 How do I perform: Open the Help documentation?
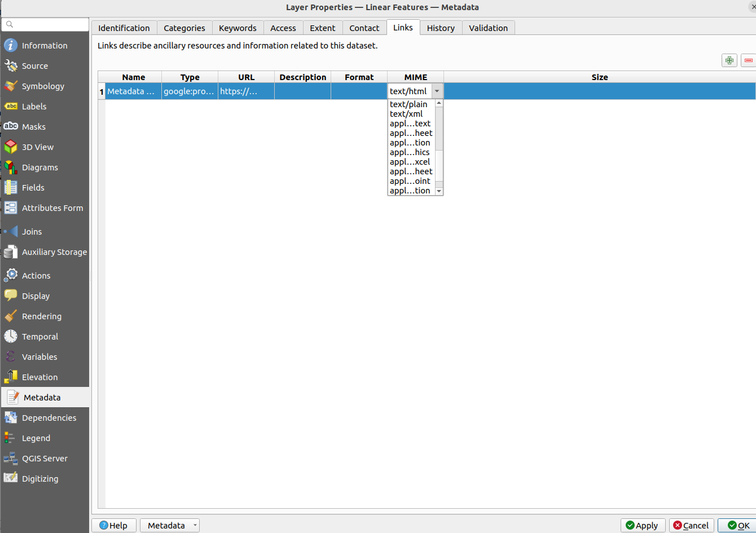(114, 525)
